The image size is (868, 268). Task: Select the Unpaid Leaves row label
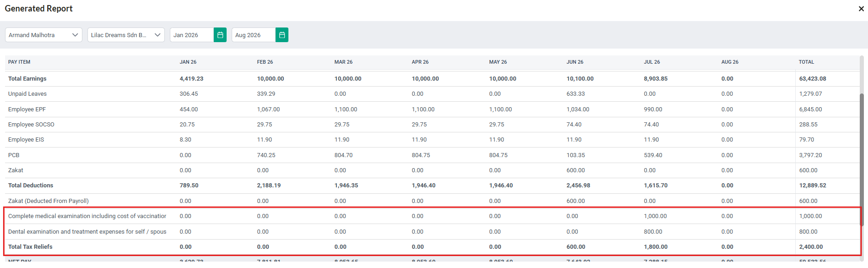click(x=27, y=94)
